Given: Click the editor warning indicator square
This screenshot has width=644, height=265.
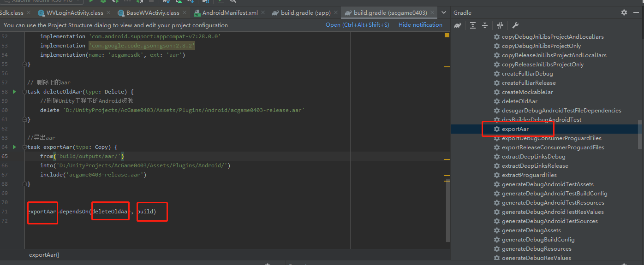Looking at the screenshot, I should pyautogui.click(x=447, y=35).
